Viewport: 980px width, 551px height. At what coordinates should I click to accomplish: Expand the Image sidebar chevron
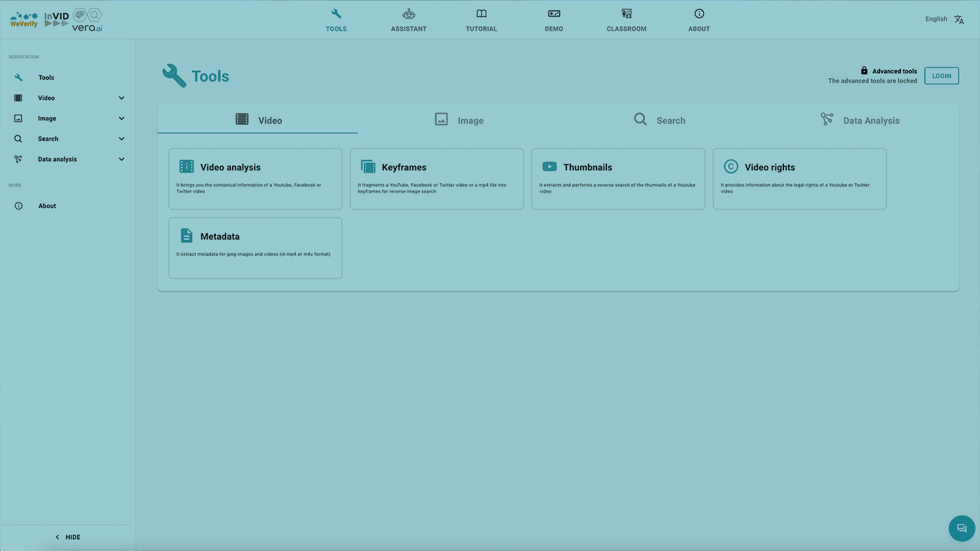point(121,118)
